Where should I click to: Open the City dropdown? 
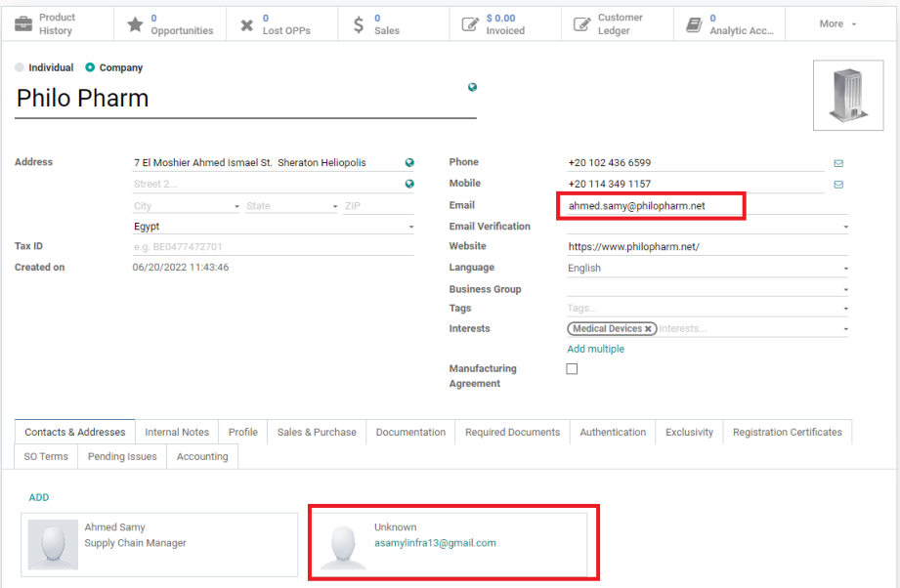186,206
